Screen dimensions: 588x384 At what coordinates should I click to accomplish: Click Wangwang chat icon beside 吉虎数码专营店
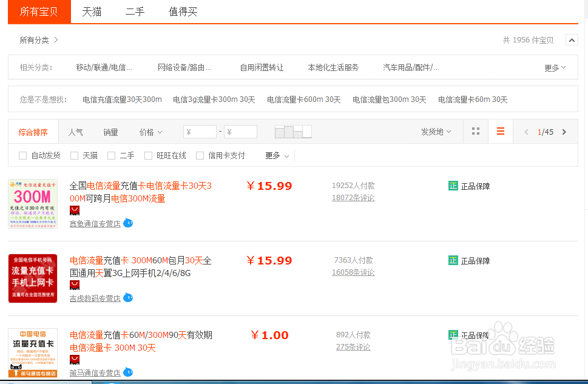point(128,298)
